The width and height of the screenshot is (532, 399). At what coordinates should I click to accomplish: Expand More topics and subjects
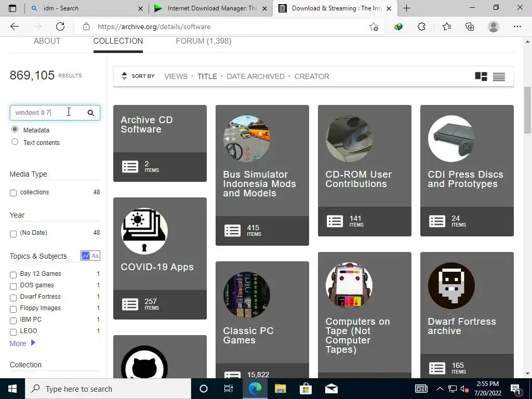coord(22,343)
